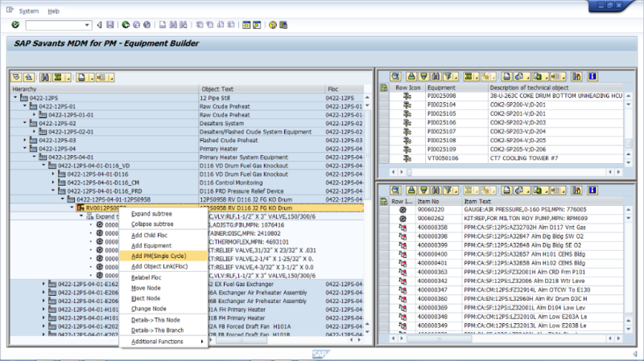The image size is (644, 361).
Task: Create new session icon
Action: (246, 25)
